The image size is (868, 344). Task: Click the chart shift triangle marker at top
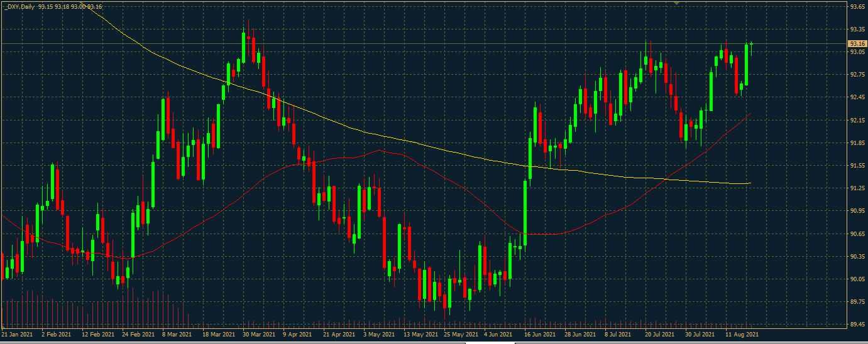pyautogui.click(x=676, y=4)
